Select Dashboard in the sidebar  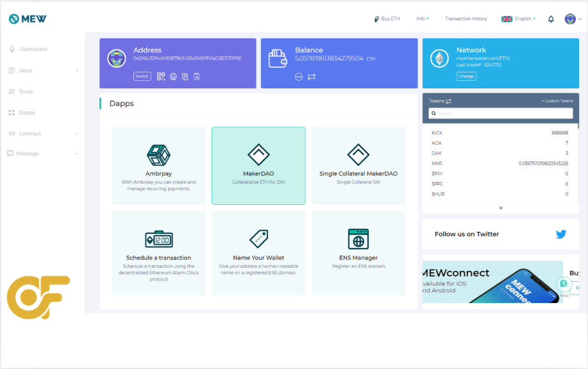point(32,49)
